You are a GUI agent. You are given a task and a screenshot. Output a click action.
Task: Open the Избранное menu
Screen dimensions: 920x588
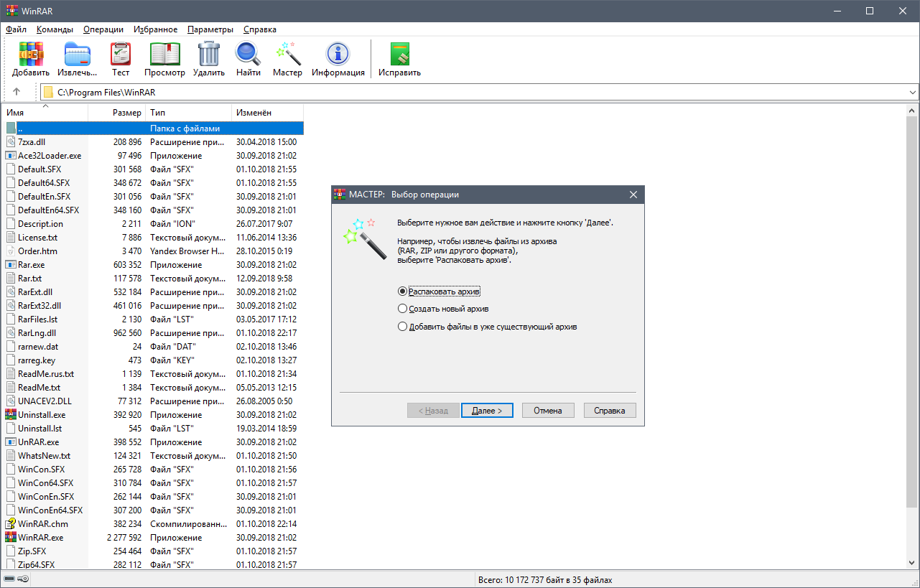point(155,29)
